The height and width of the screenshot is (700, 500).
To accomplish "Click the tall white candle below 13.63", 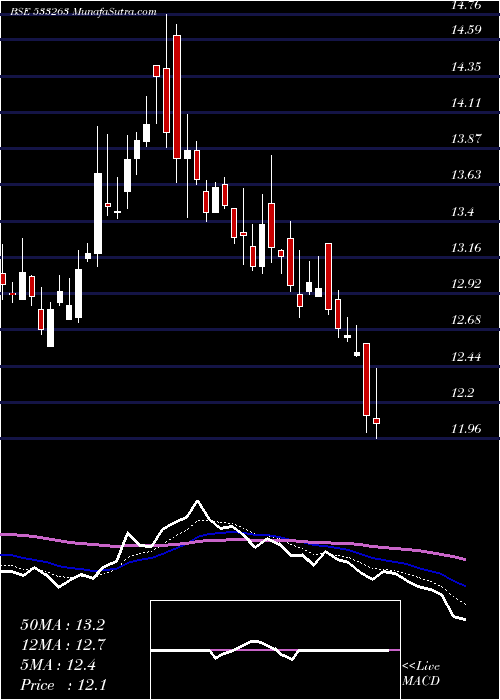I will coord(97,213).
